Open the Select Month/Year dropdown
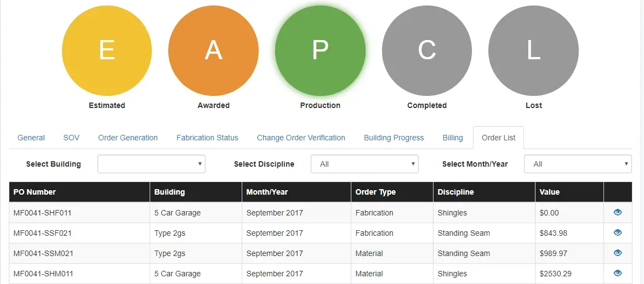This screenshot has height=284, width=644. pyautogui.click(x=578, y=164)
